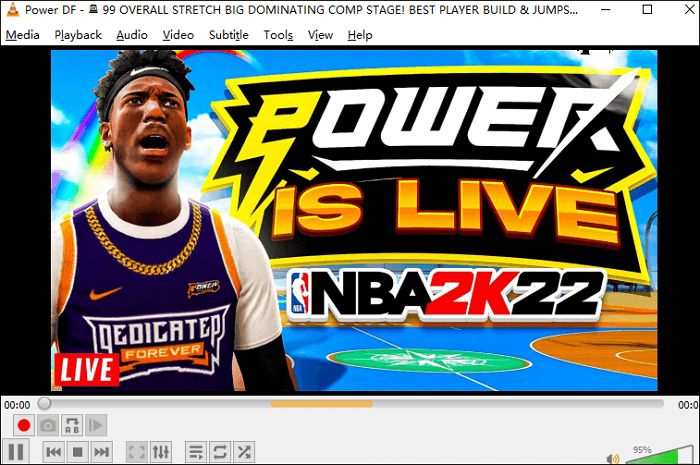The image size is (700, 465).
Task: Open the Media menu
Action: pyautogui.click(x=22, y=35)
